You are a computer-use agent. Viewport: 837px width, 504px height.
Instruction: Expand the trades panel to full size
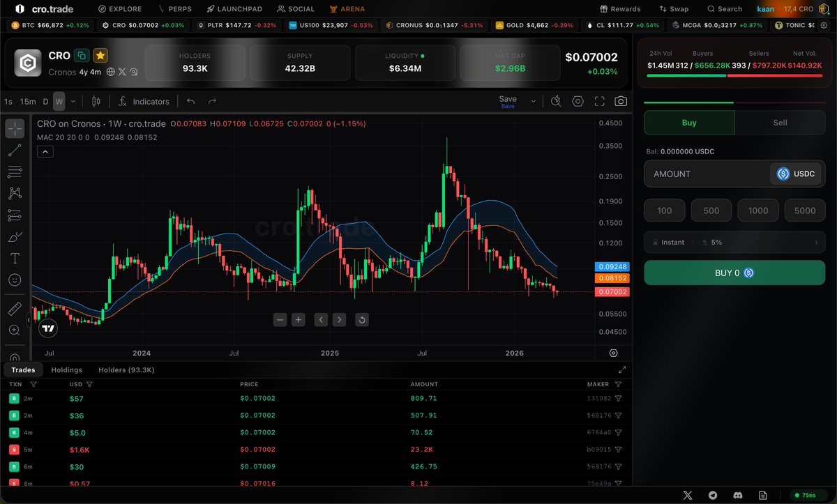tap(622, 370)
